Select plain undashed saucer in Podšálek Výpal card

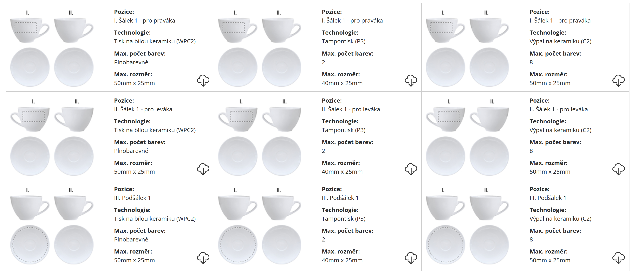[489, 244]
